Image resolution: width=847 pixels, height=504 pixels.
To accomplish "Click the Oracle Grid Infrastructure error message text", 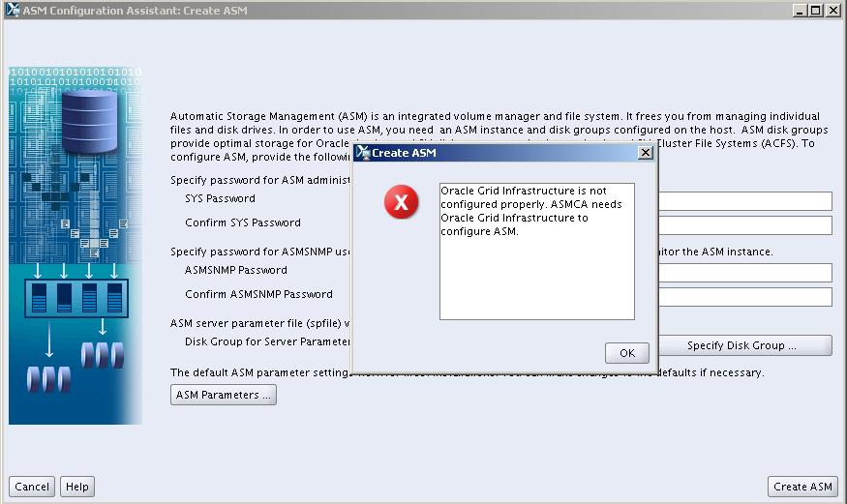I will tap(530, 211).
